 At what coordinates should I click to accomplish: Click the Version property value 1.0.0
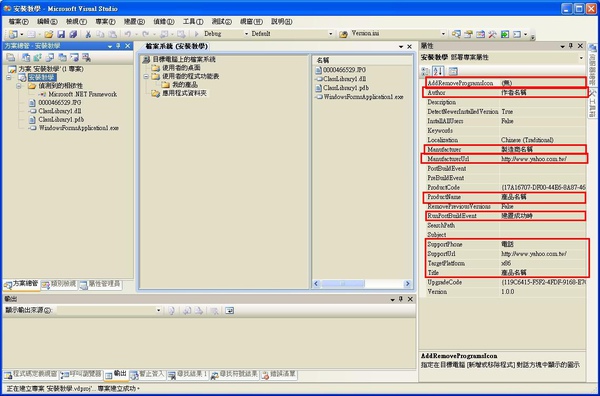pyautogui.click(x=543, y=292)
